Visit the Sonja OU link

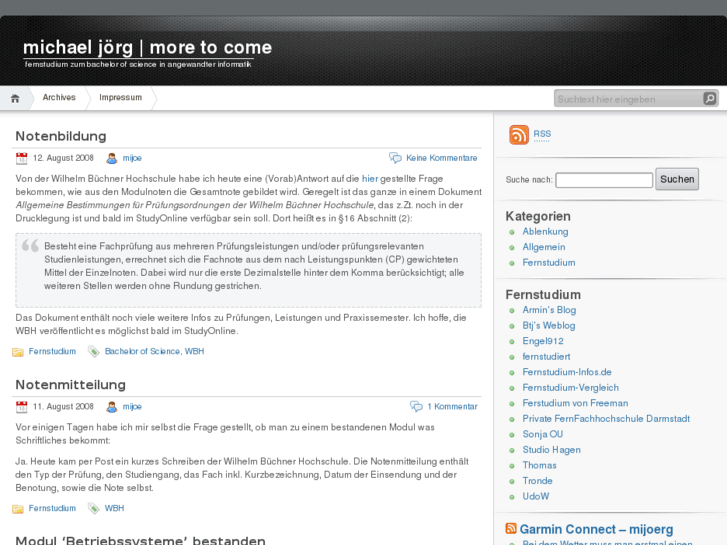(x=543, y=434)
